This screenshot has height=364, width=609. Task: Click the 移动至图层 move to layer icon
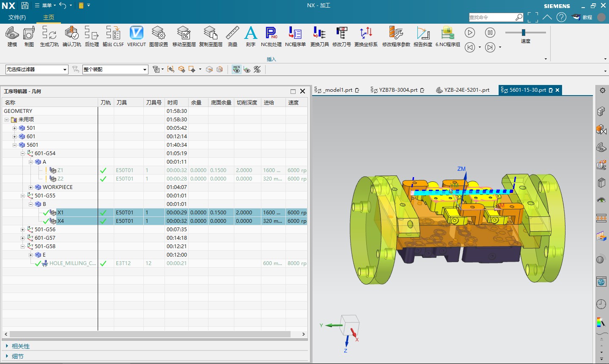coord(184,36)
